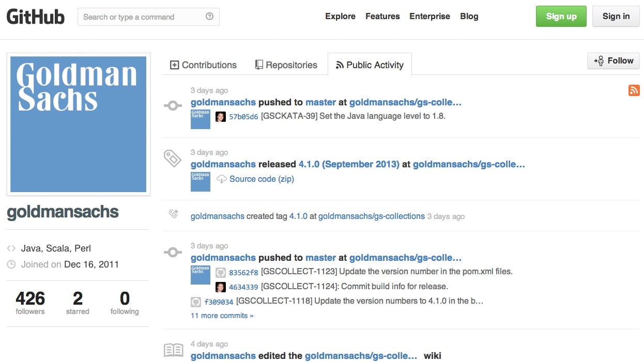644x362 pixels.
Task: Click the GitHub avatar next to commit 83562f8
Action: 221,272
